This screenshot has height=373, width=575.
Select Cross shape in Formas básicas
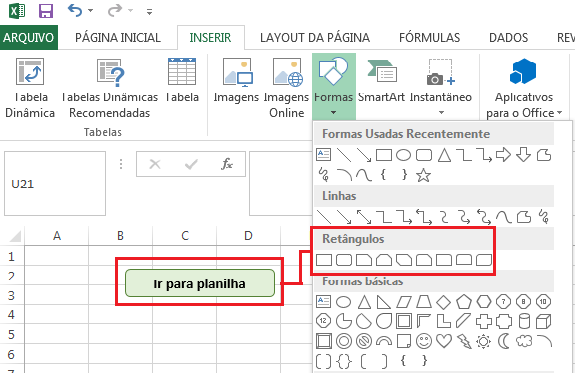(484, 322)
